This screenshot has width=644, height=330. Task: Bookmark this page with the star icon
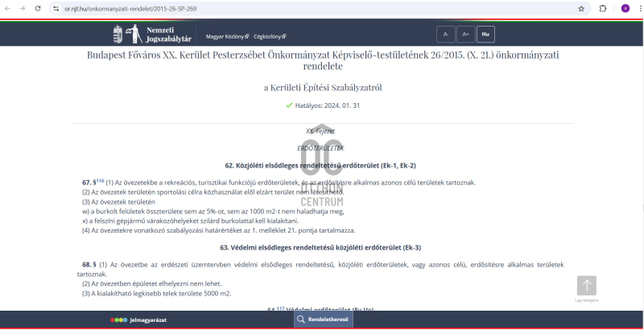581,9
